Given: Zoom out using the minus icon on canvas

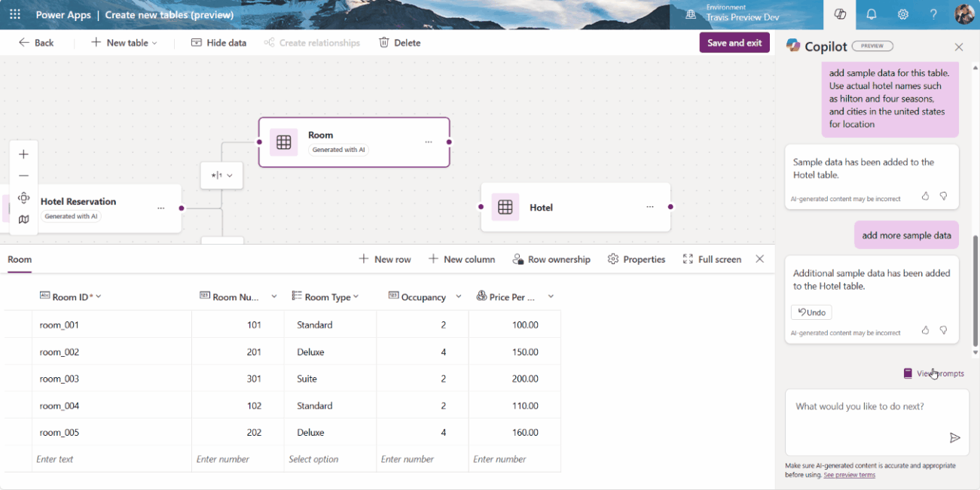Looking at the screenshot, I should tap(23, 175).
